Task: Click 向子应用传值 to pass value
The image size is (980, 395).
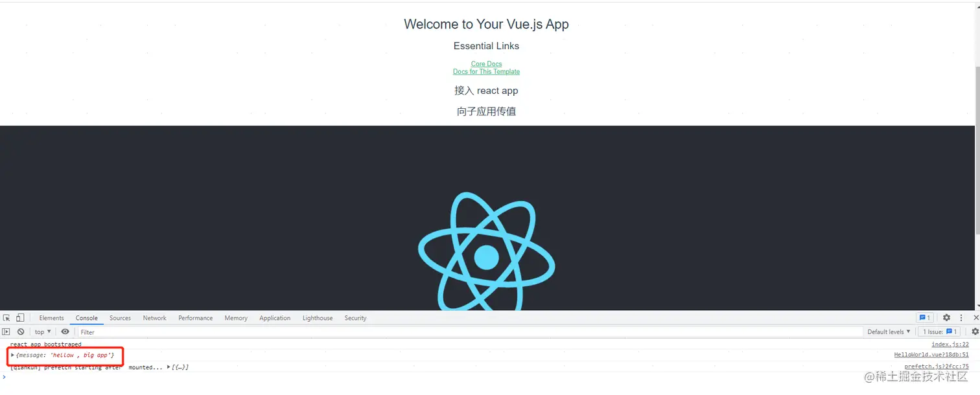Action: (486, 111)
